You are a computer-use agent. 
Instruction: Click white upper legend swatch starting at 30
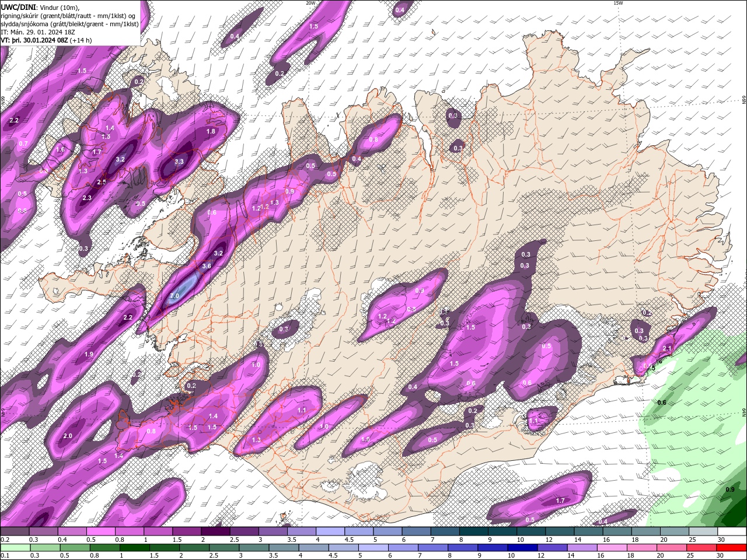732,531
